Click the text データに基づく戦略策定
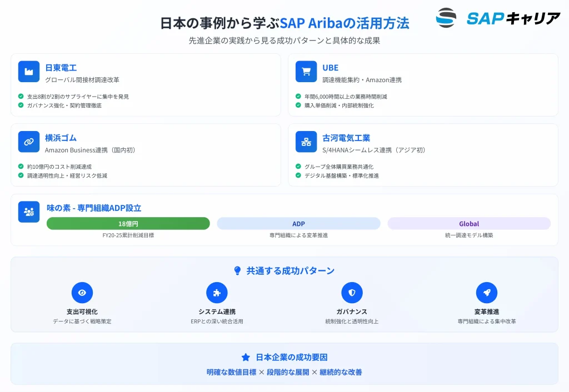The width and height of the screenshot is (569, 392). 82,321
